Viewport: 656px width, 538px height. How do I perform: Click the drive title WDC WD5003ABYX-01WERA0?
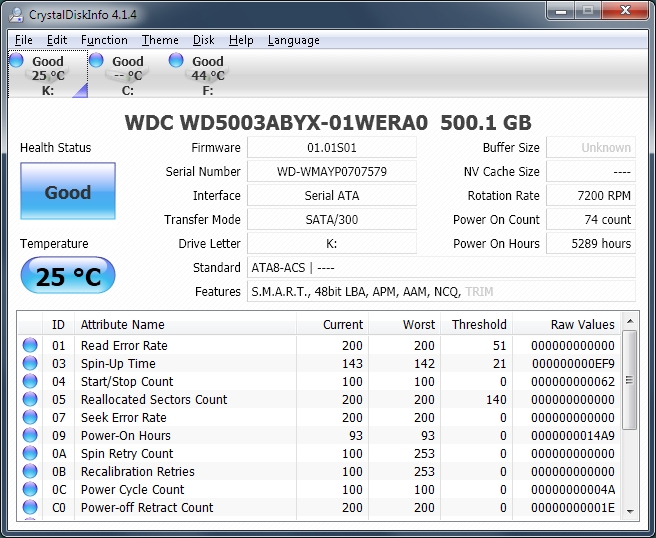point(277,123)
